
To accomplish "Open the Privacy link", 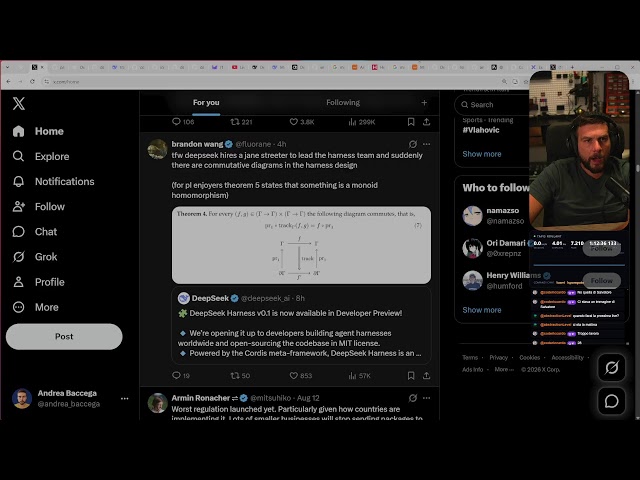I will click(498, 358).
